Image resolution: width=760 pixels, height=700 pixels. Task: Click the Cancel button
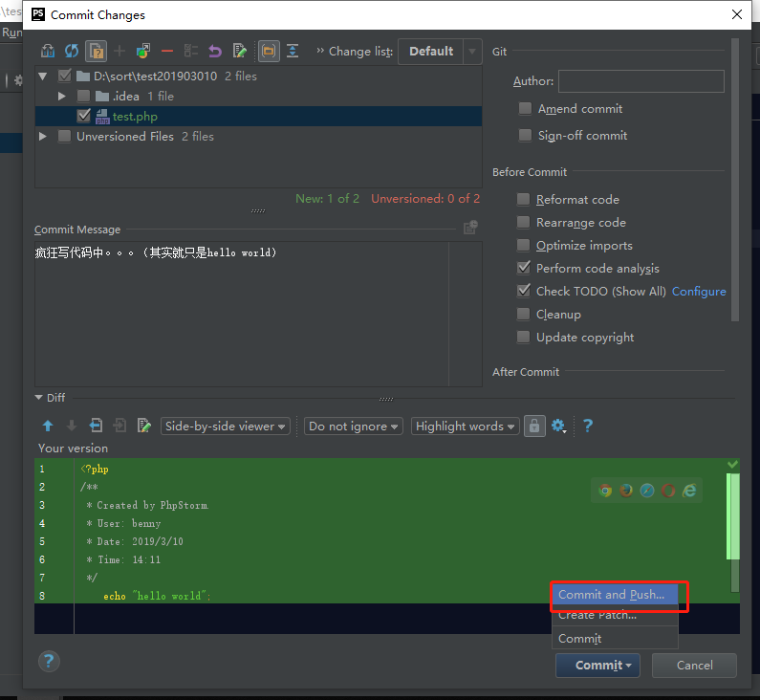(694, 666)
